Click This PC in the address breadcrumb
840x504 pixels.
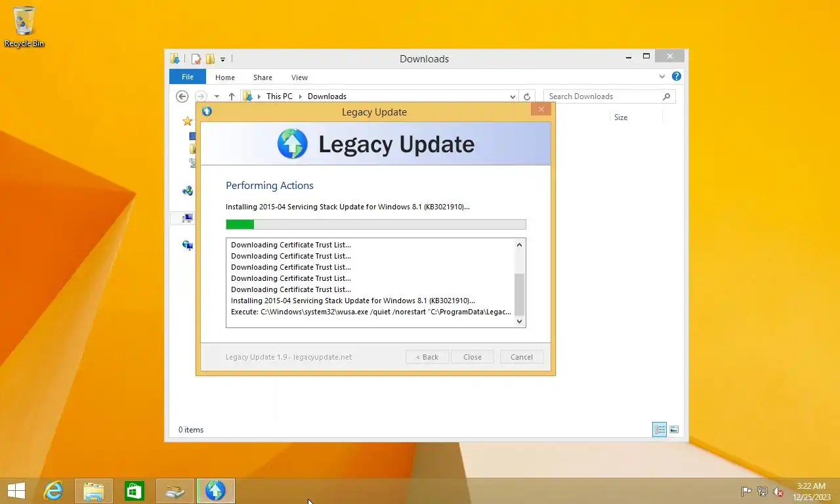tap(280, 96)
